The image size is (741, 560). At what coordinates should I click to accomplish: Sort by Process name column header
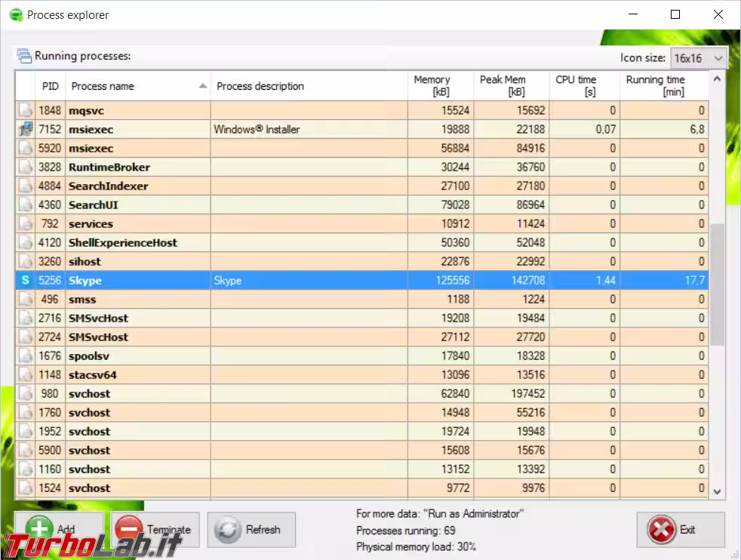pyautogui.click(x=137, y=86)
